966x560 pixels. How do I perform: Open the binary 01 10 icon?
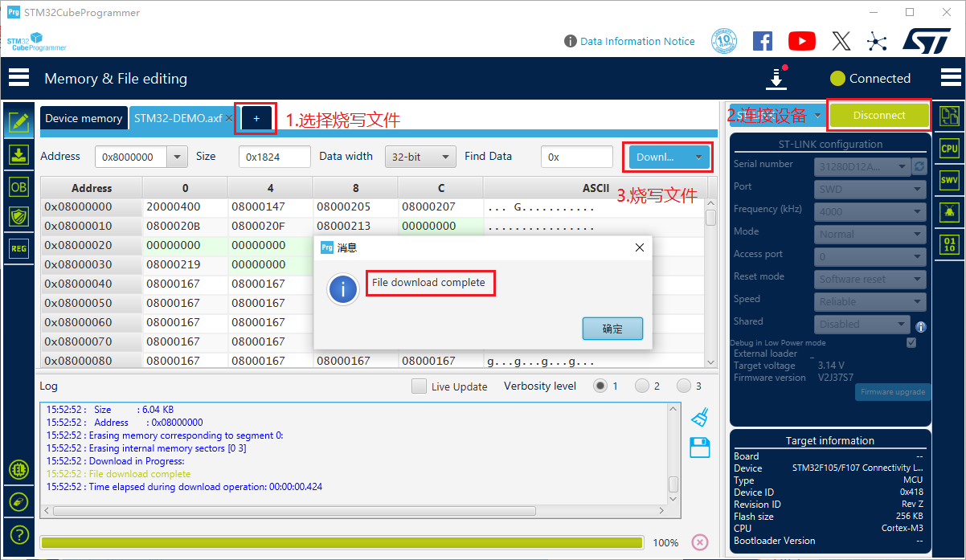click(x=949, y=244)
